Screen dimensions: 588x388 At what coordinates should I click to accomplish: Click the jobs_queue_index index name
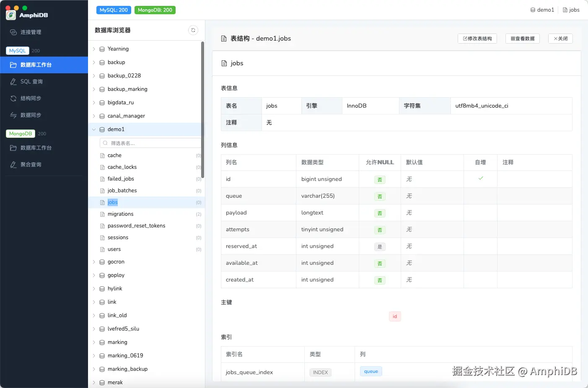[249, 372]
